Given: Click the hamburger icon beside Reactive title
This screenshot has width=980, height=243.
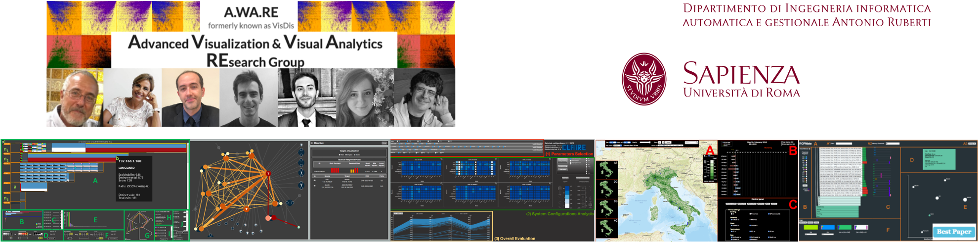Looking at the screenshot, I should click(313, 143).
